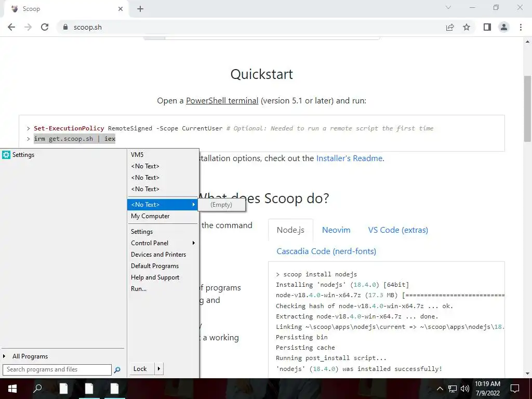Screen dimensions: 532x399
Task: Expand the Control Panel submenu
Action: point(162,243)
